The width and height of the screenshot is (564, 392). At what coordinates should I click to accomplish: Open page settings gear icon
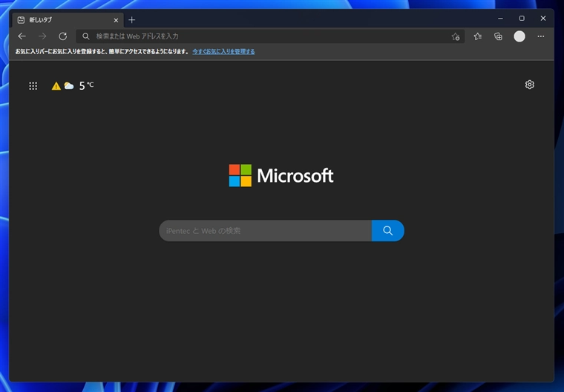[x=529, y=85]
